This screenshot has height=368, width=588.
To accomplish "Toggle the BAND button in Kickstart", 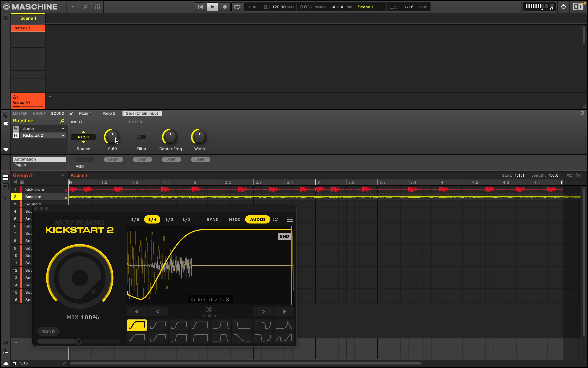I will [x=48, y=332].
